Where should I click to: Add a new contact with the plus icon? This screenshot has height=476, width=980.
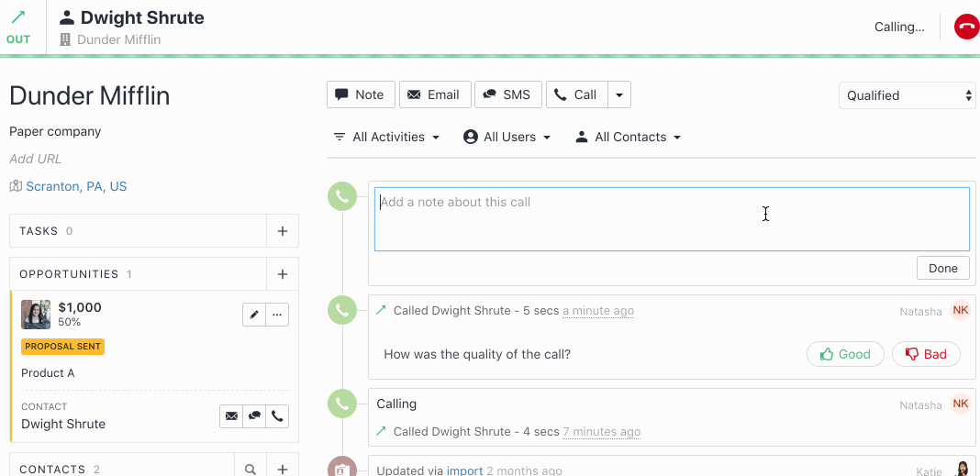(283, 470)
